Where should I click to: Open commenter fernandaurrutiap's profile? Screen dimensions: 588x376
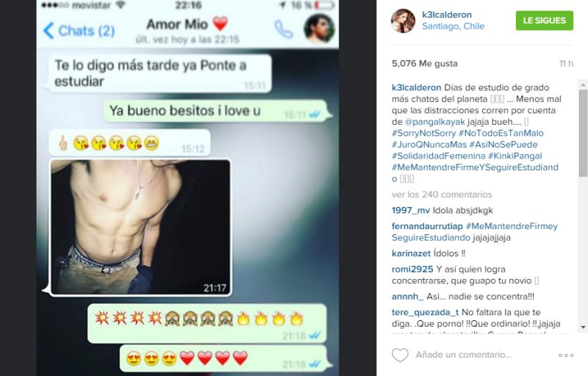coord(427,226)
